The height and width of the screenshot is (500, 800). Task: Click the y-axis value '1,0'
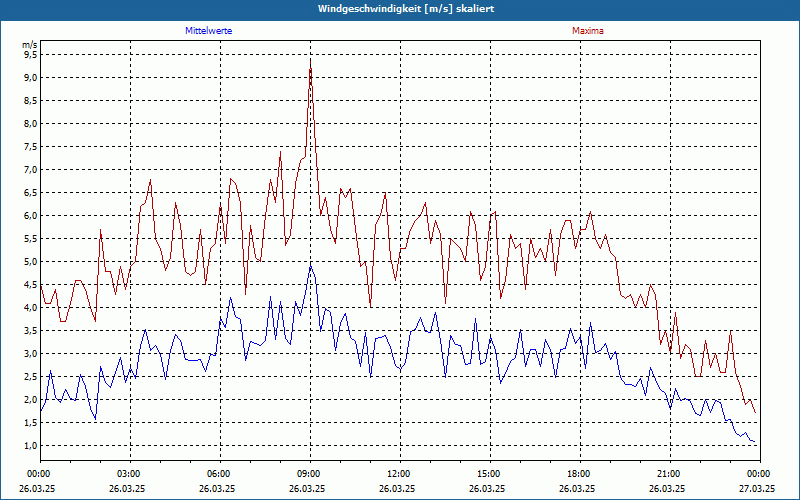point(30,445)
